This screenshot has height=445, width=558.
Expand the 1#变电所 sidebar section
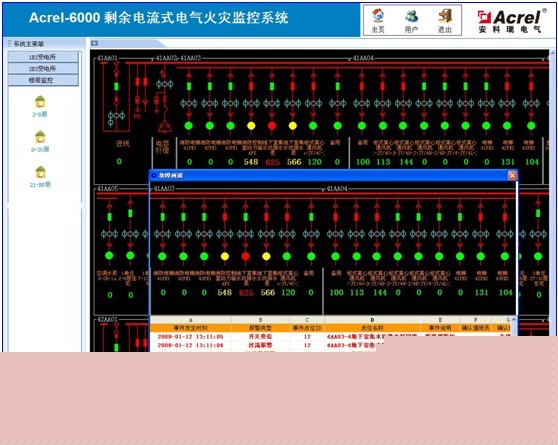tap(43, 57)
